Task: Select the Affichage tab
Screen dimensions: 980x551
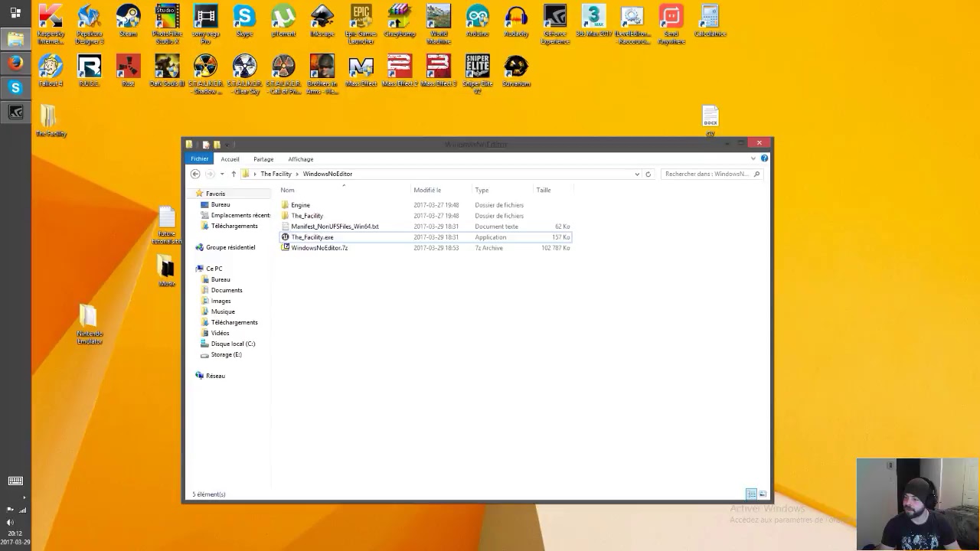Action: (x=301, y=159)
